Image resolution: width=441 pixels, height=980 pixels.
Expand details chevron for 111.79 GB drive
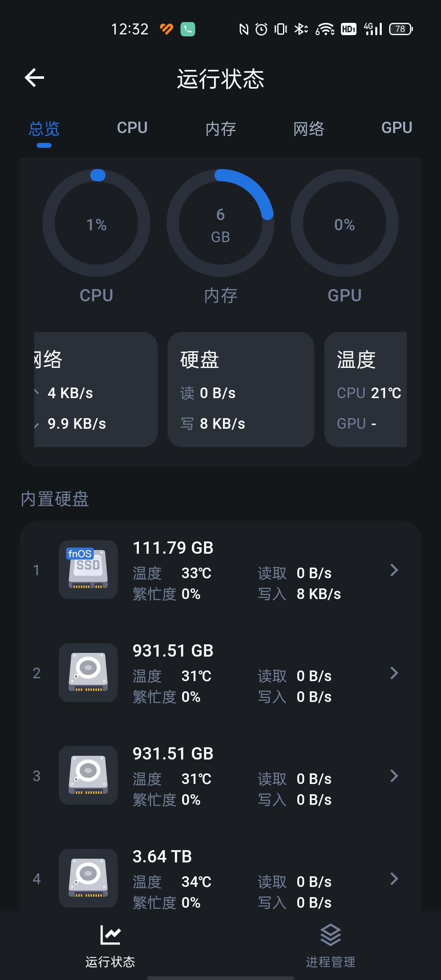pos(394,570)
